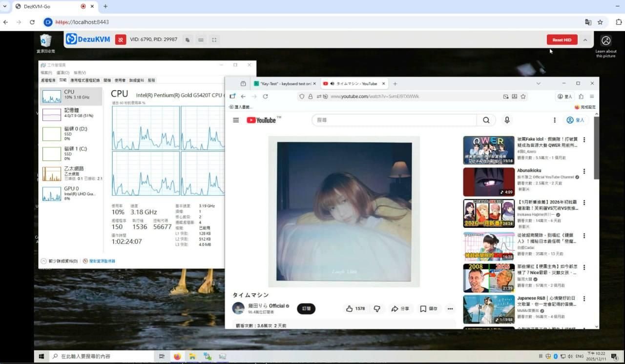Open new tab in outer browser

pyautogui.click(x=105, y=6)
